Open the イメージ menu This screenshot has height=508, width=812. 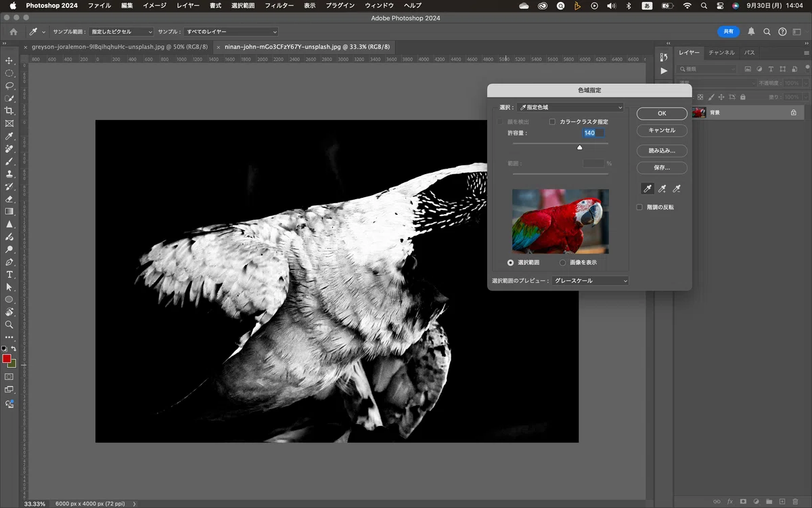[x=154, y=5]
